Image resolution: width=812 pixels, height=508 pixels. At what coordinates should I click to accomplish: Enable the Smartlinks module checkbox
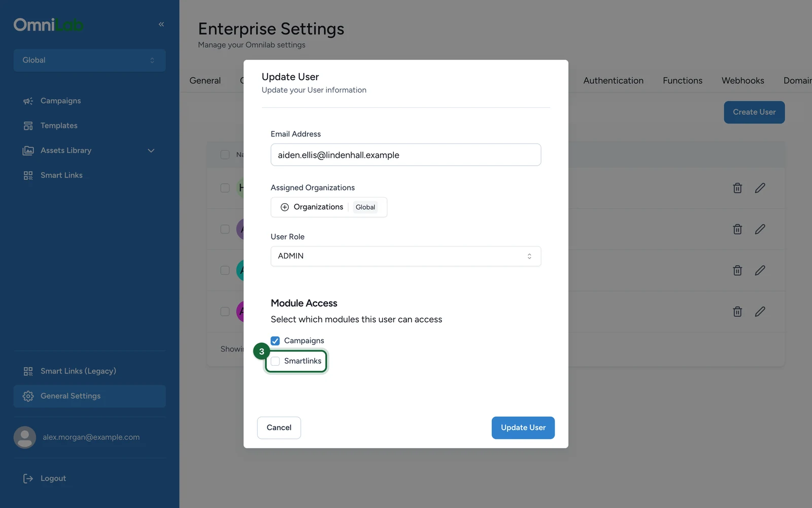point(275,361)
